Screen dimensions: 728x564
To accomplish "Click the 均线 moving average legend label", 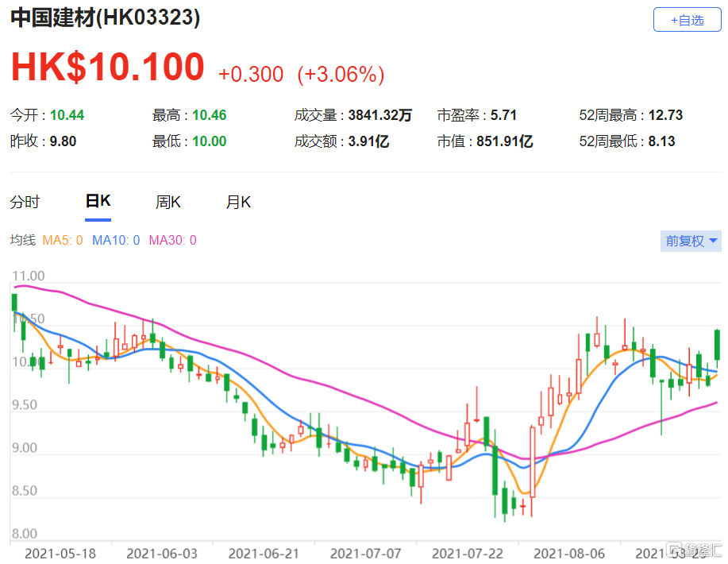I will pyautogui.click(x=23, y=240).
